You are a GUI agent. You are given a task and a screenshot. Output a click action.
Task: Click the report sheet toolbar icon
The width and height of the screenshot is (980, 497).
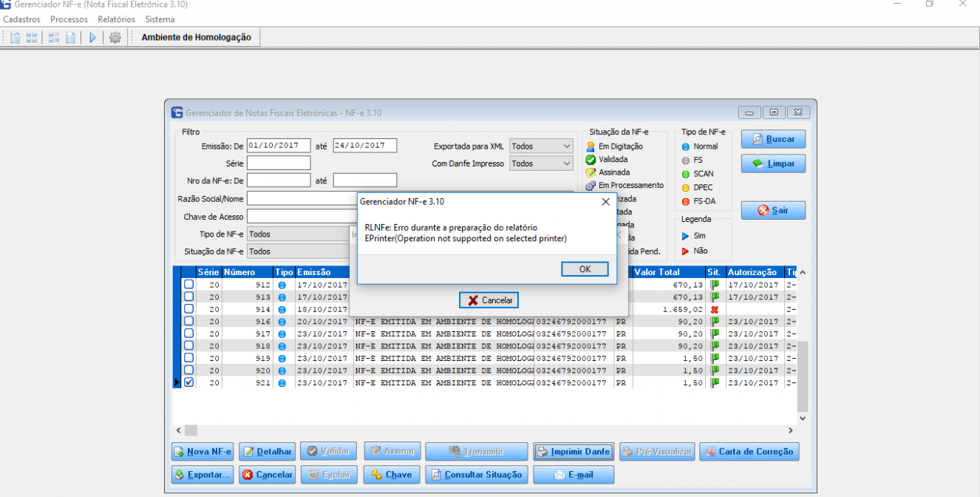pyautogui.click(x=70, y=38)
